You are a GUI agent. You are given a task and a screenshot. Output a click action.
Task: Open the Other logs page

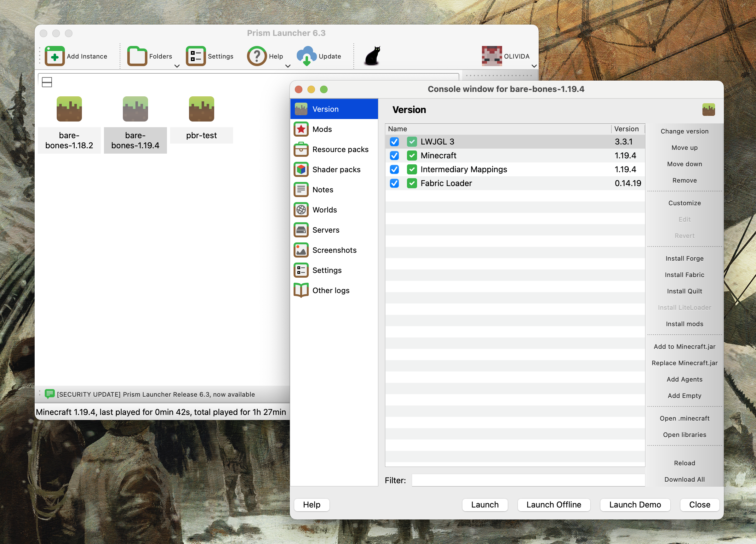(x=331, y=291)
